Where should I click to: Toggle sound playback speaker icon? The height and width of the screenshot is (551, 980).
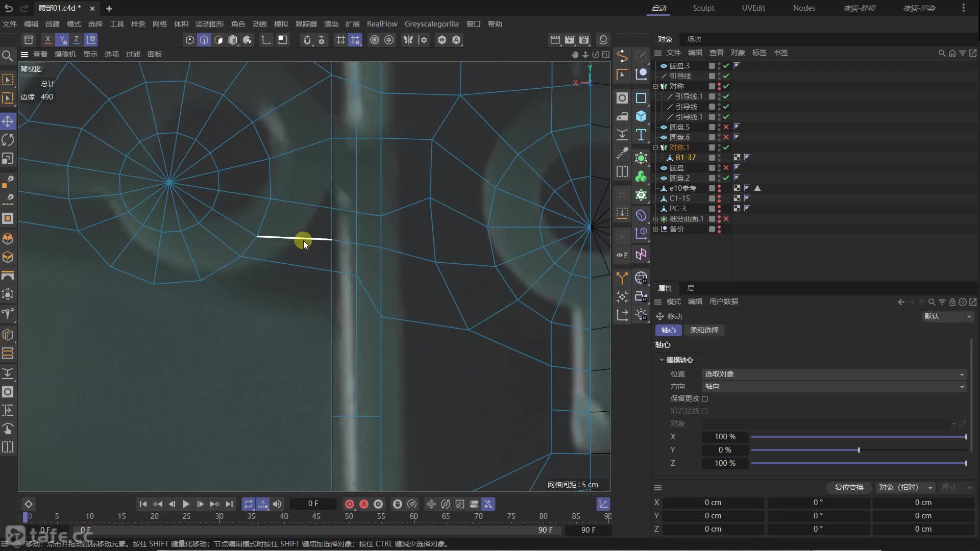coord(277,504)
